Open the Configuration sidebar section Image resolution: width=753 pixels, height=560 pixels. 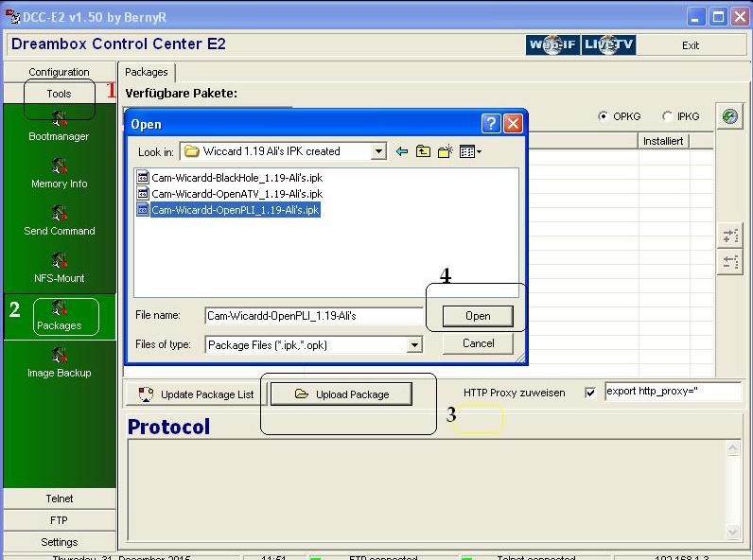[x=59, y=72]
